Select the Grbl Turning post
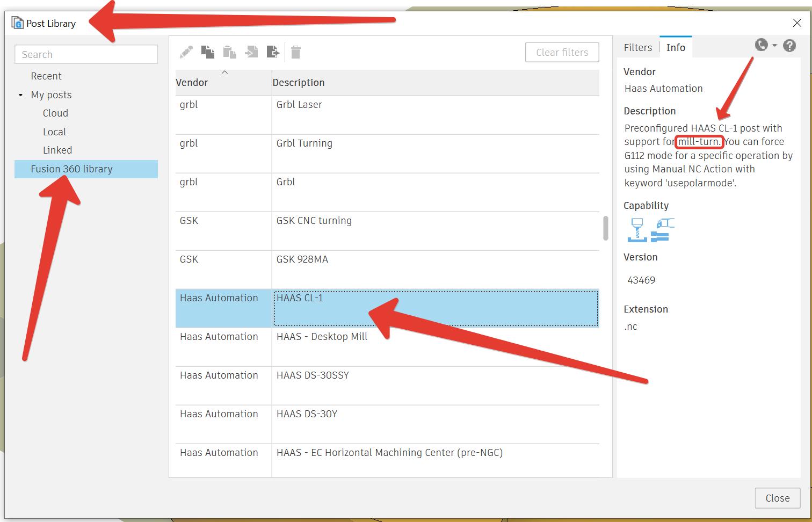 [x=436, y=154]
